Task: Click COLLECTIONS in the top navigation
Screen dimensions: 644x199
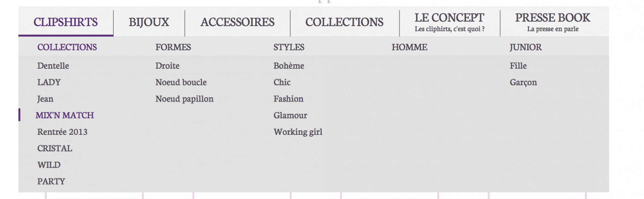Action: (x=344, y=22)
